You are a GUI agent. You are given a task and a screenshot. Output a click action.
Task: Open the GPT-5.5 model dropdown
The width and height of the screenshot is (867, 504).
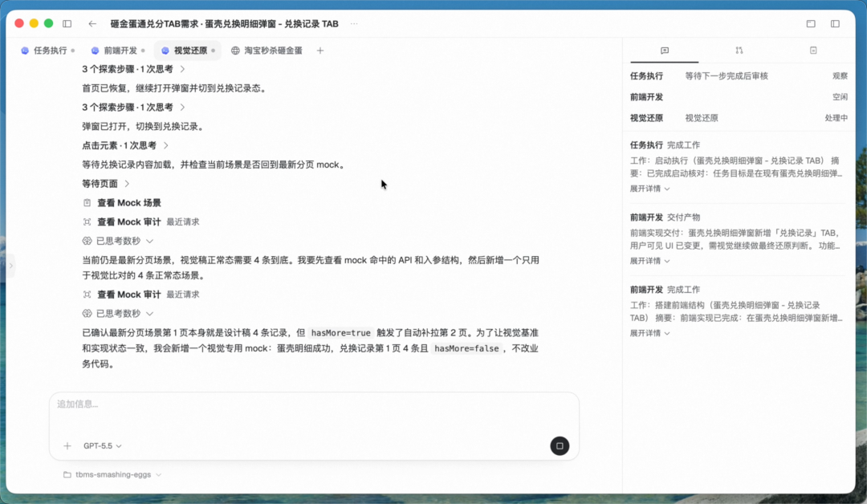point(102,446)
